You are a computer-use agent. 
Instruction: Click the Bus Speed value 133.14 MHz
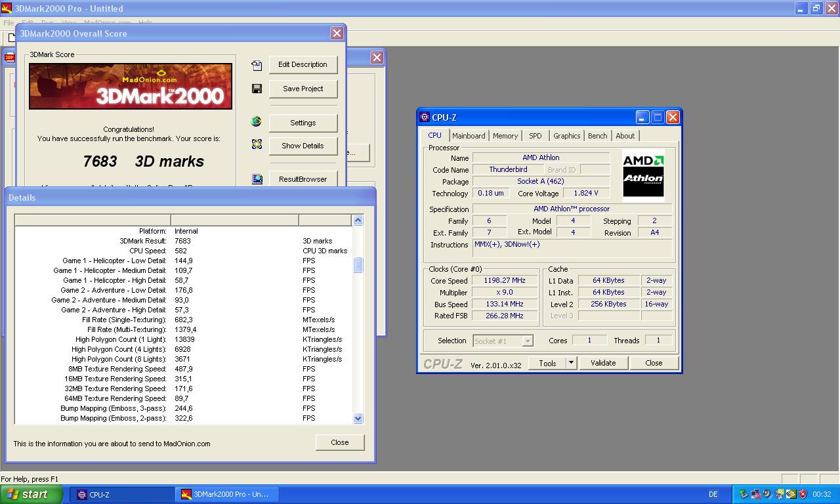click(x=504, y=304)
